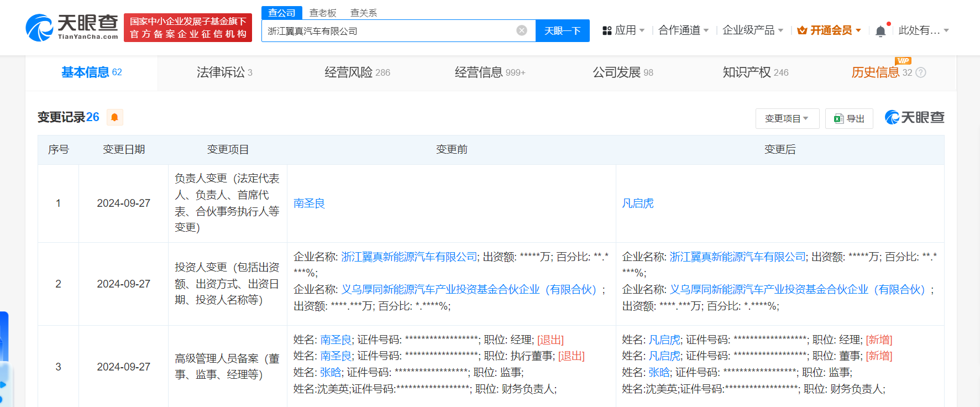Expand the 企业级产品 dropdown

[x=753, y=30]
